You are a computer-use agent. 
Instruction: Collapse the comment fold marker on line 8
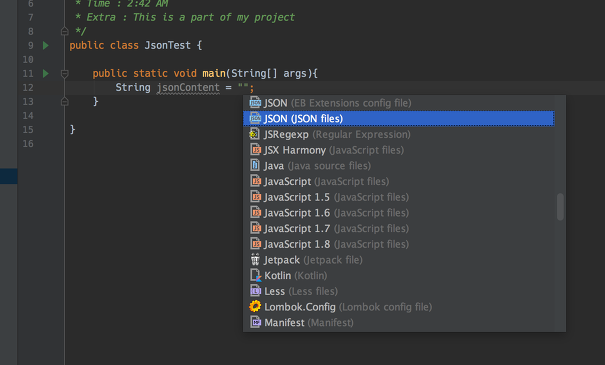(64, 31)
